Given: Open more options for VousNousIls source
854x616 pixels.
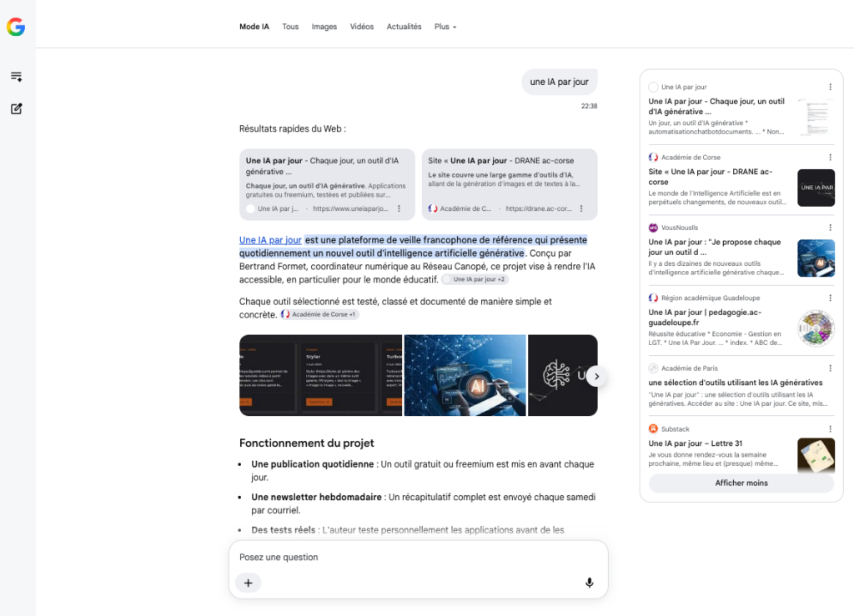Looking at the screenshot, I should point(830,228).
